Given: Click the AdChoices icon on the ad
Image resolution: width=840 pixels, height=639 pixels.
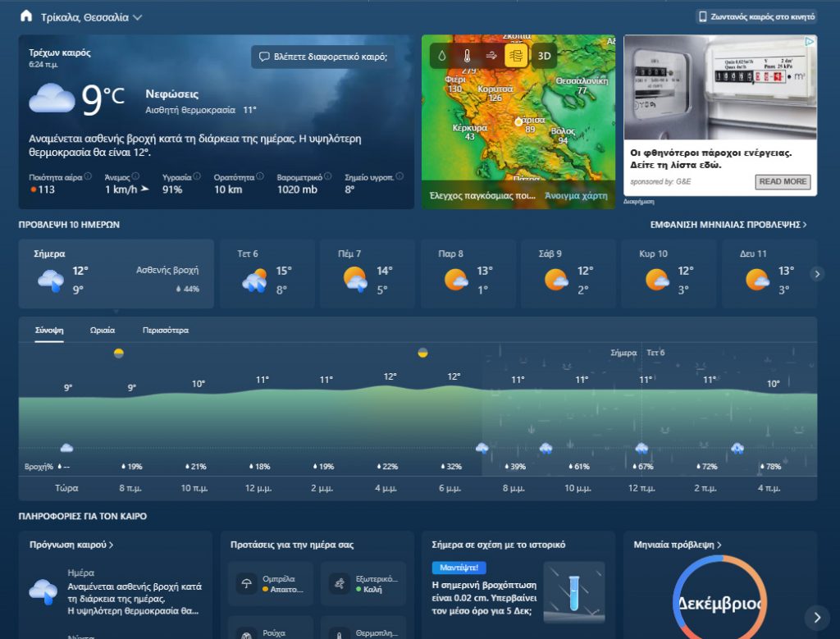Looking at the screenshot, I should pyautogui.click(x=810, y=41).
